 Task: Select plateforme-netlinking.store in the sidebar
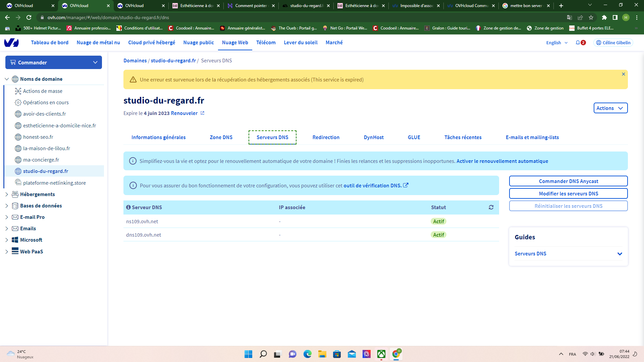tap(54, 183)
